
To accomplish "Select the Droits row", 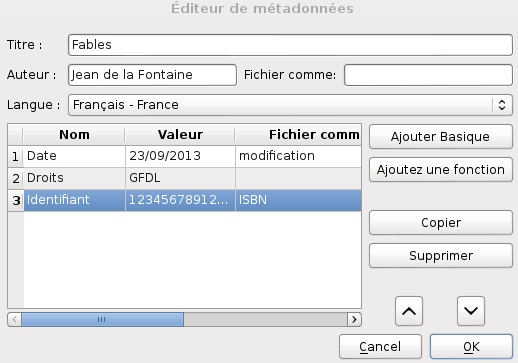I will pos(184,178).
